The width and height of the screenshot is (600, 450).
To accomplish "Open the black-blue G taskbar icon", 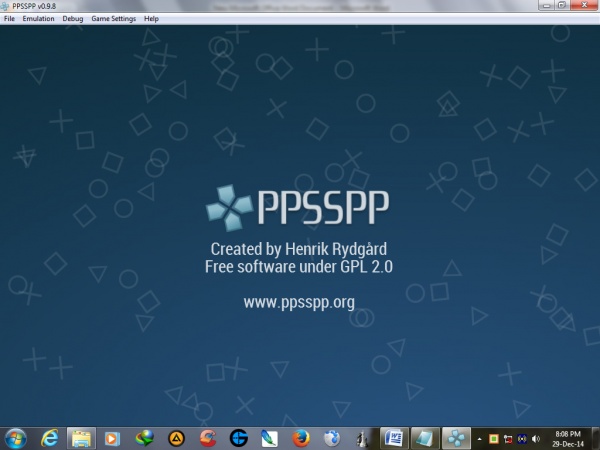I will coord(239,439).
